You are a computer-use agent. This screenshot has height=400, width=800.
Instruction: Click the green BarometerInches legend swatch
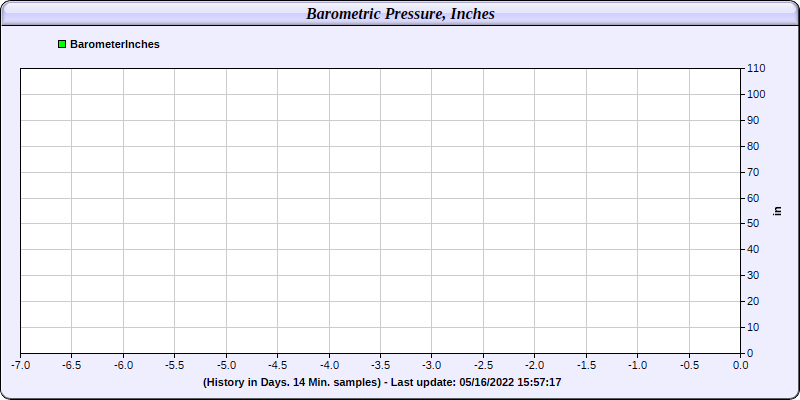tap(62, 44)
